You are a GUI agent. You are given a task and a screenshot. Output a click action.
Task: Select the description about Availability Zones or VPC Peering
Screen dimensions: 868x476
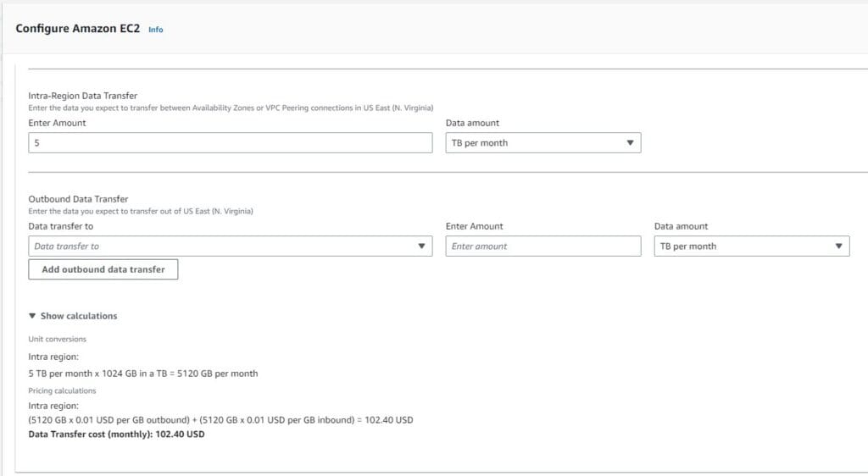pyautogui.click(x=231, y=108)
